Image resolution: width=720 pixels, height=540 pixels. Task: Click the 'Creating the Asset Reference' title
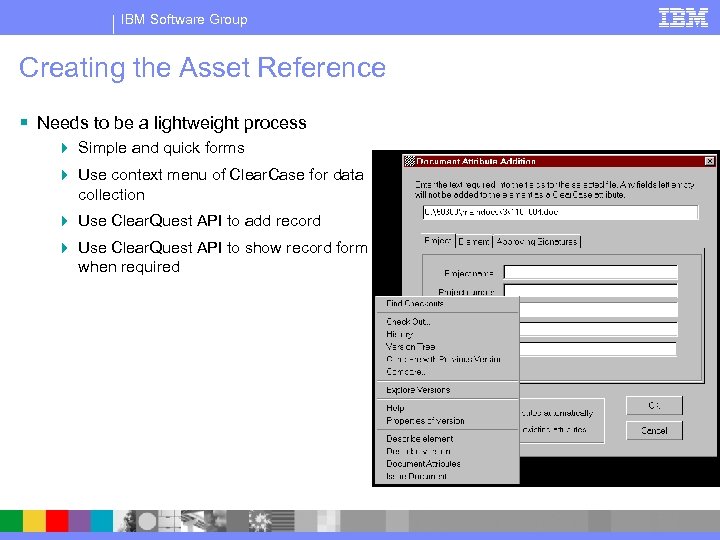pyautogui.click(x=202, y=68)
